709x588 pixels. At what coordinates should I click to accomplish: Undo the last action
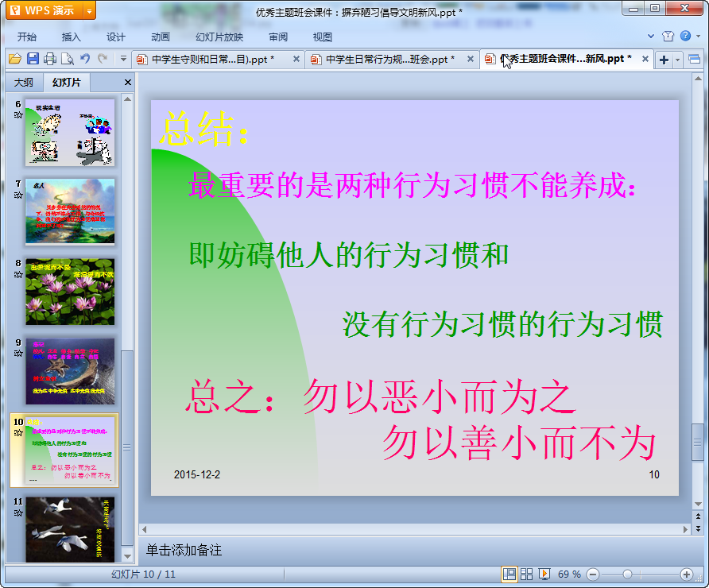coord(85,59)
